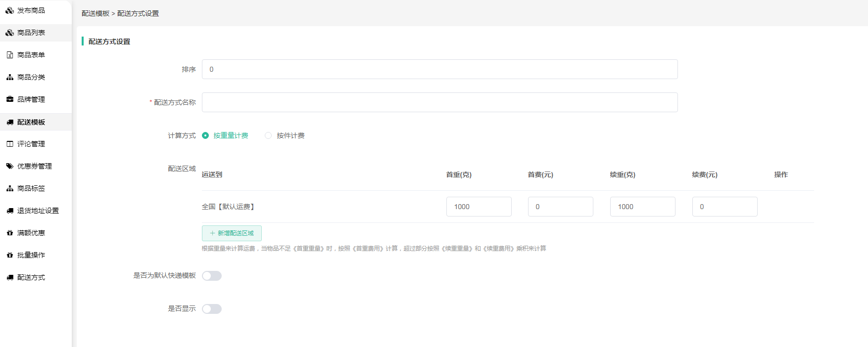Click the 品牌管理 briefcase icon

click(x=9, y=99)
